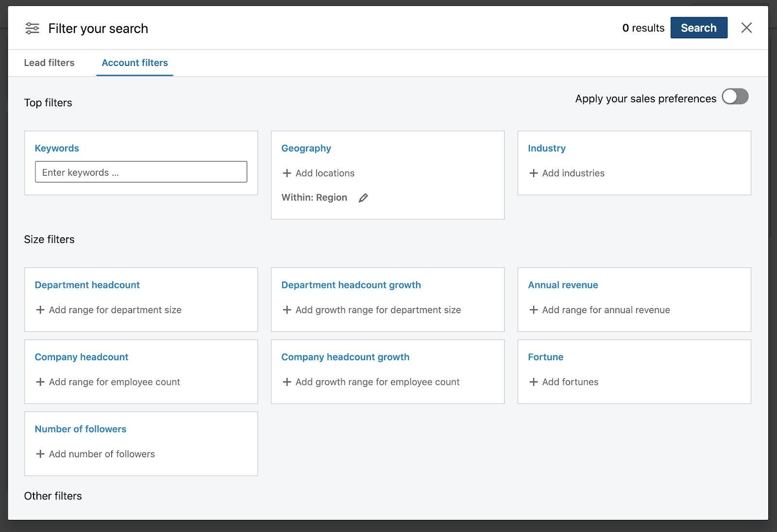
Task: Click the Filter your search title
Action: pos(98,29)
